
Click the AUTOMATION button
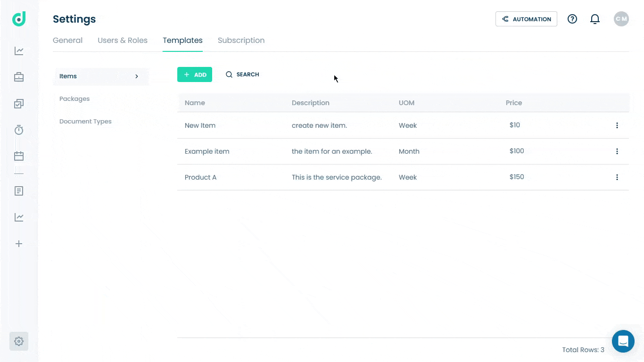point(526,19)
